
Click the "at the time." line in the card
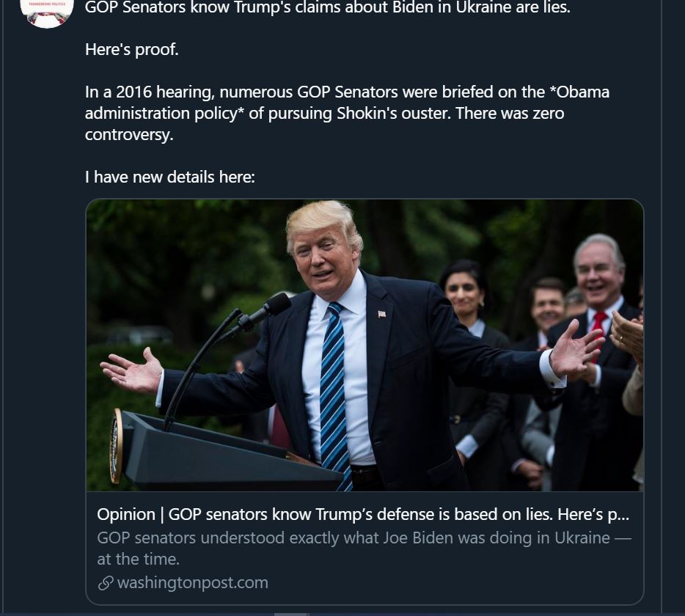[x=138, y=560]
